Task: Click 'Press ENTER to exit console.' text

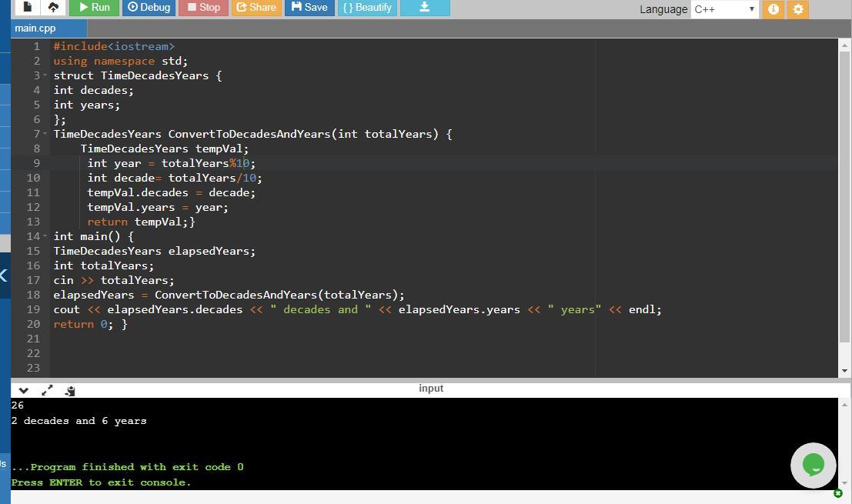Action: [101, 482]
